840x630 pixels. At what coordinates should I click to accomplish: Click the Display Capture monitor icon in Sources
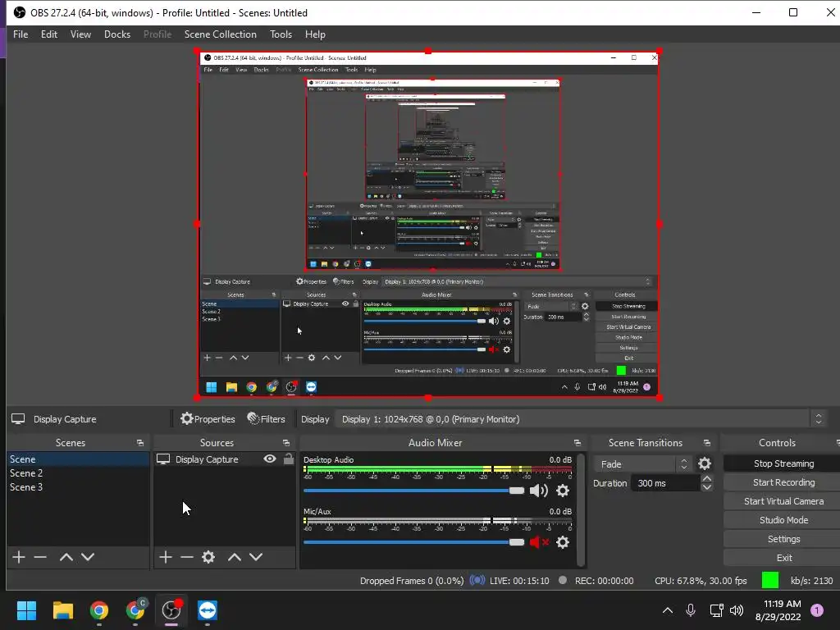163,459
